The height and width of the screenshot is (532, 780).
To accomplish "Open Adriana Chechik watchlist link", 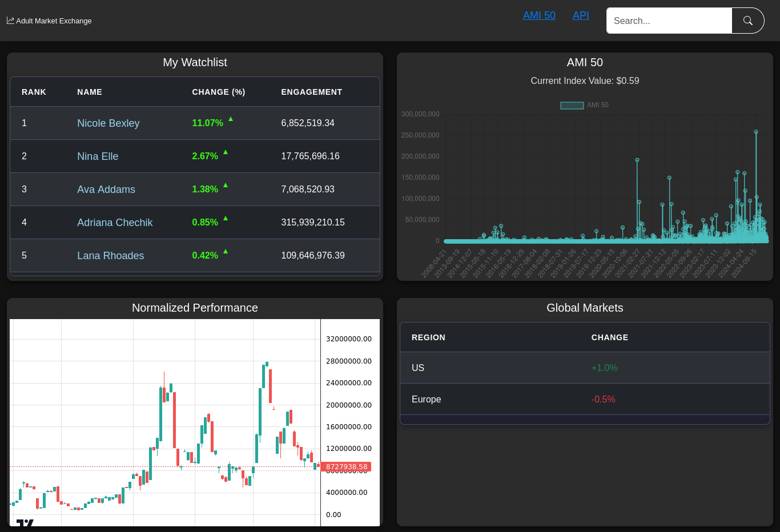I will pyautogui.click(x=115, y=223).
